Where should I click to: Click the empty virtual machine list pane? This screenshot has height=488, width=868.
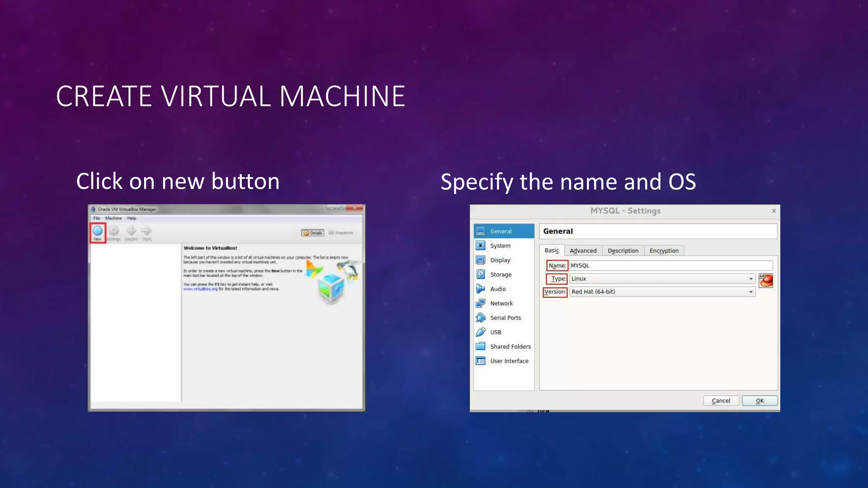136,322
